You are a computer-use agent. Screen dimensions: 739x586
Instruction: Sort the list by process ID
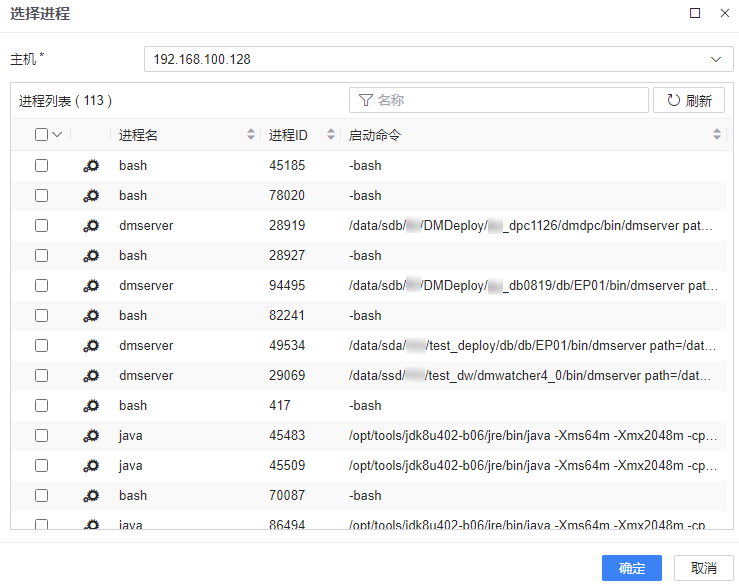point(331,134)
